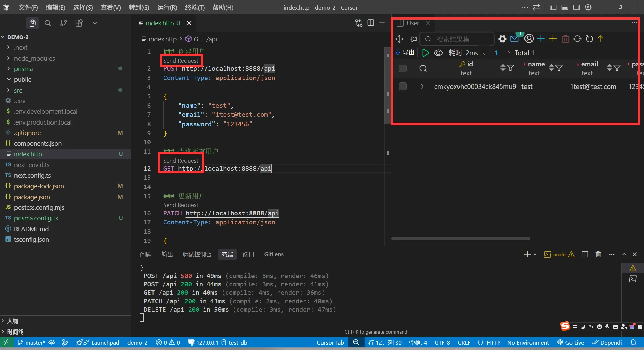Open the 运行(R) menu
Viewport: 644px width, 350px height.
pyautogui.click(x=167, y=7)
